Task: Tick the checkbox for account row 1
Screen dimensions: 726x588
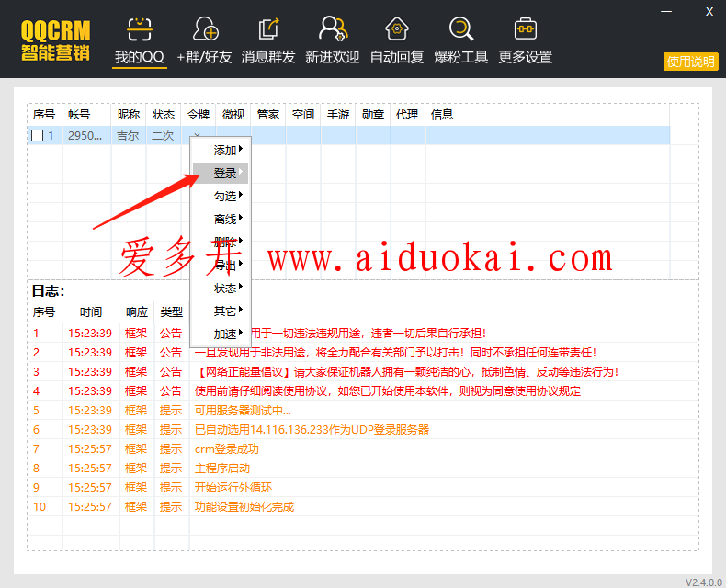Action: click(37, 136)
